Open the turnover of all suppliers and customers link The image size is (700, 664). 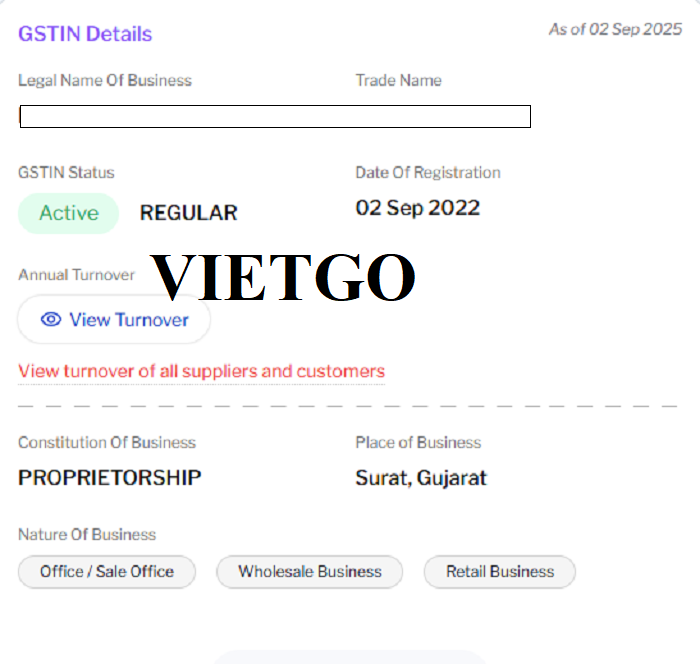(201, 371)
